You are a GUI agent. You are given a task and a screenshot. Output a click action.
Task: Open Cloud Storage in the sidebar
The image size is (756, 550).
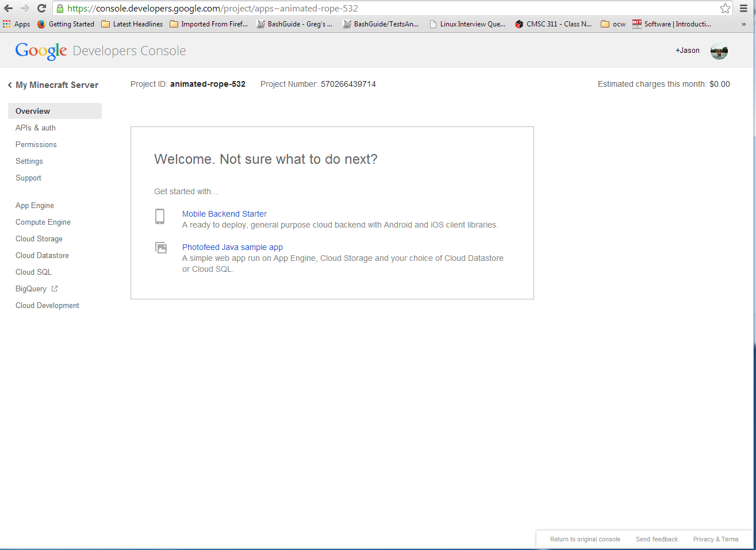39,239
